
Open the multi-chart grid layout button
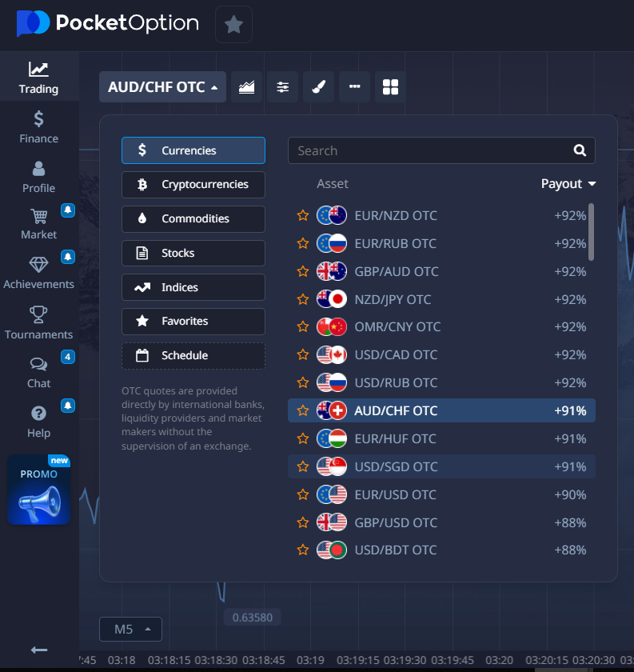390,87
